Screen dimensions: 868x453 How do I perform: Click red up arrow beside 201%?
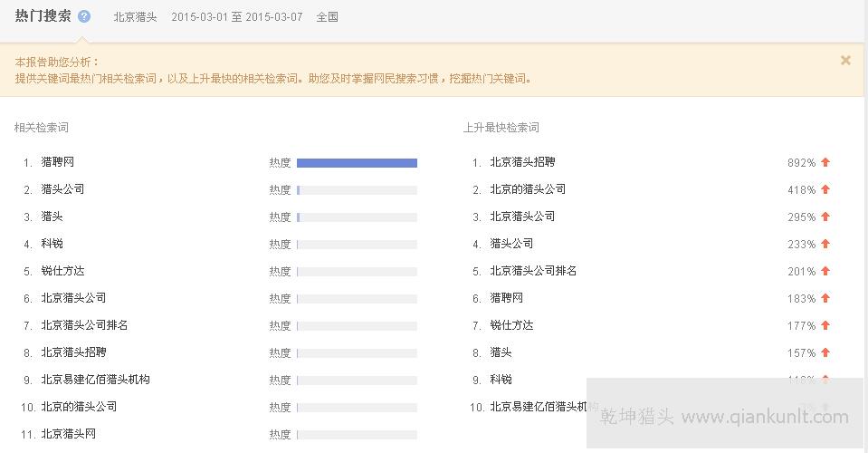coord(825,271)
